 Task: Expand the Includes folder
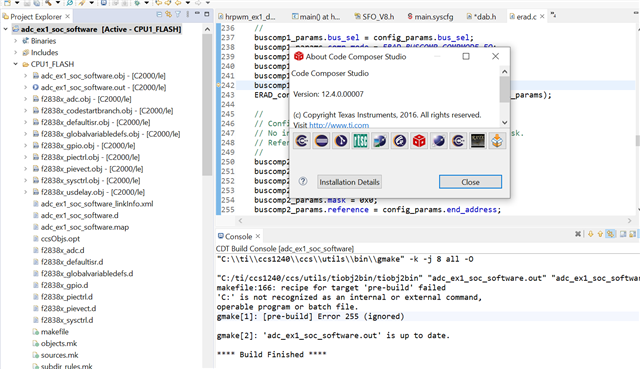(16, 52)
